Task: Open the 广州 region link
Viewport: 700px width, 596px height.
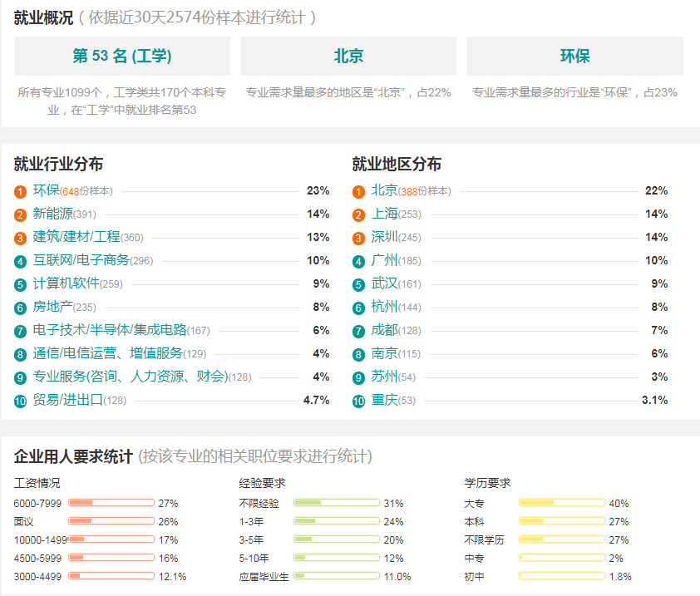Action: click(x=384, y=260)
